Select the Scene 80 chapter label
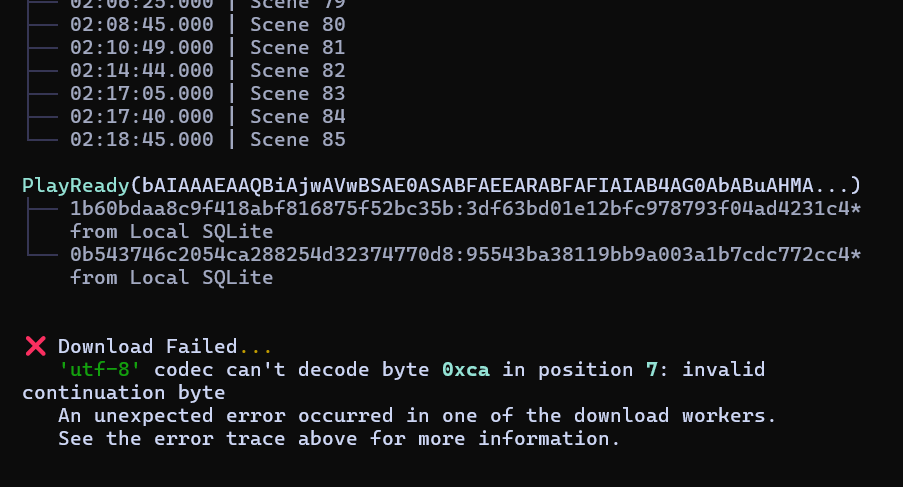 click(x=297, y=24)
